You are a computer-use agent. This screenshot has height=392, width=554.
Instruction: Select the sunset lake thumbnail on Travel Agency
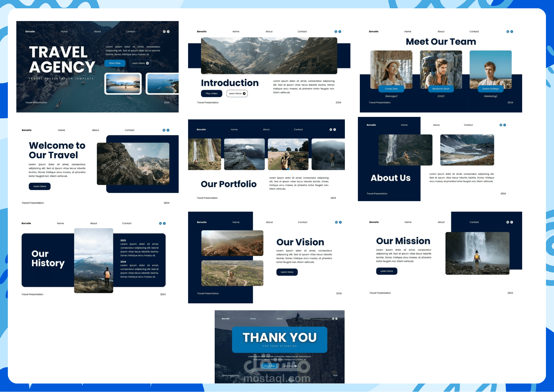tap(123, 84)
